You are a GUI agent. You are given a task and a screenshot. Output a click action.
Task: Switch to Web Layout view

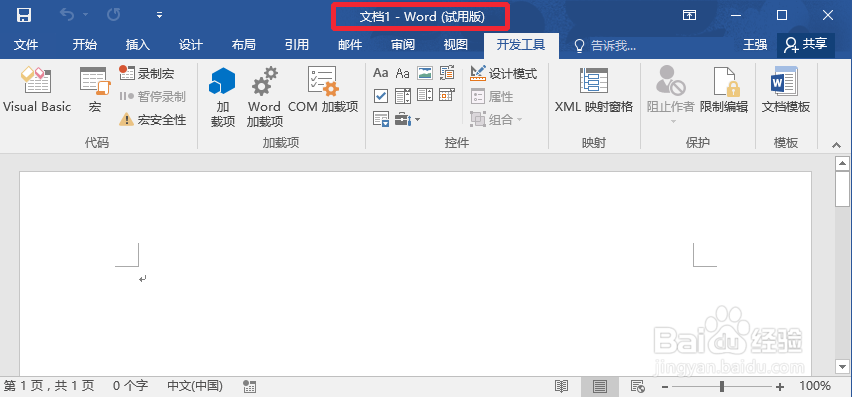click(x=637, y=387)
